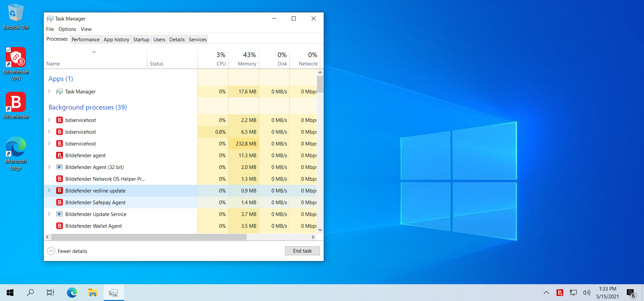Click the vertical scrollbar down arrow
644x301 pixels.
[320, 230]
